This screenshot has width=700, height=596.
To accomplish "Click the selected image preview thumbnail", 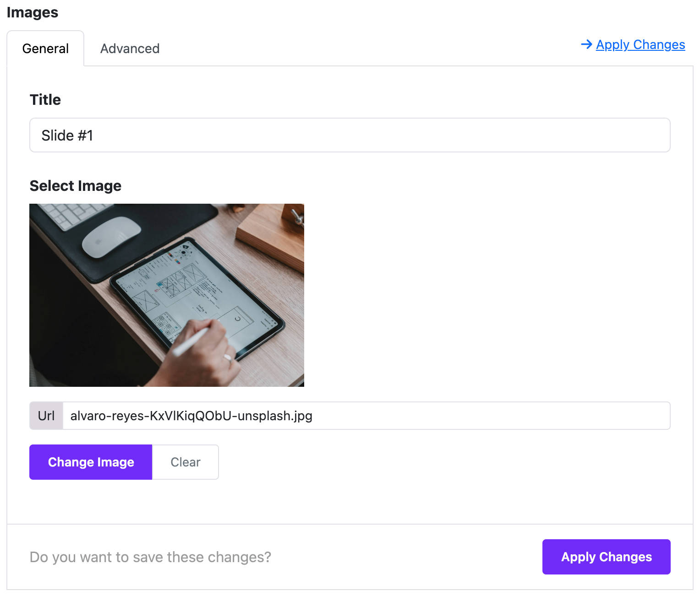I will tap(167, 295).
